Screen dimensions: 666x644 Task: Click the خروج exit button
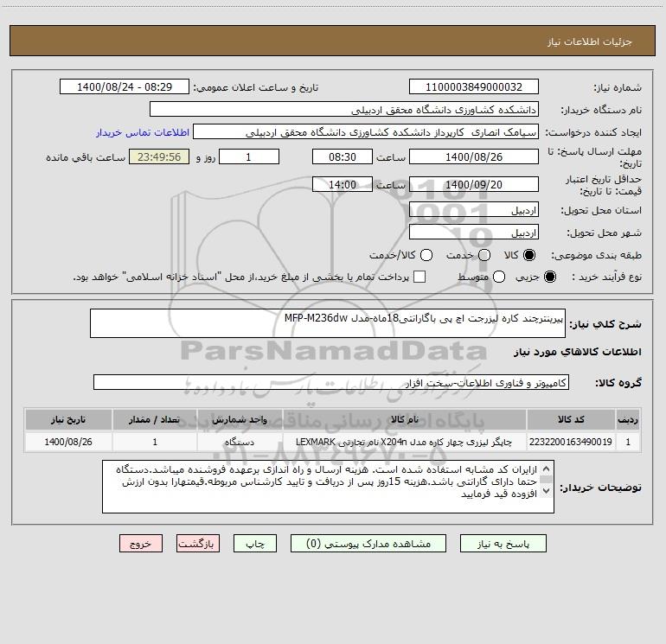pos(141,544)
